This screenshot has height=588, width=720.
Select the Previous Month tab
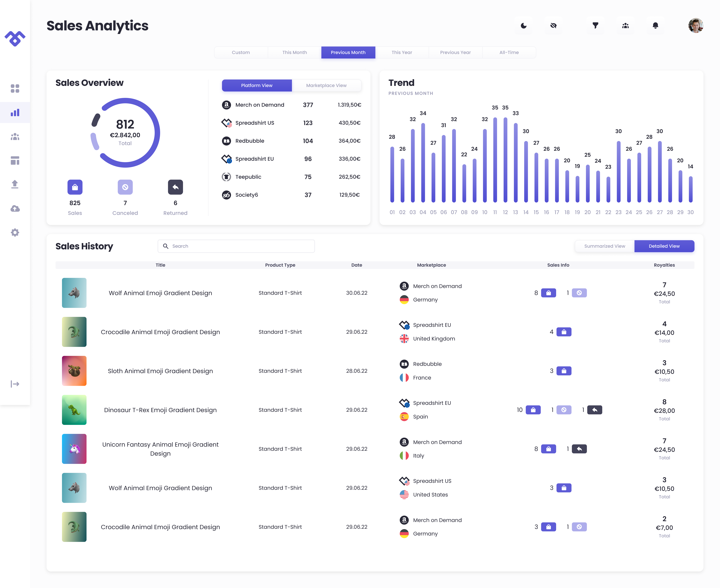click(x=348, y=52)
